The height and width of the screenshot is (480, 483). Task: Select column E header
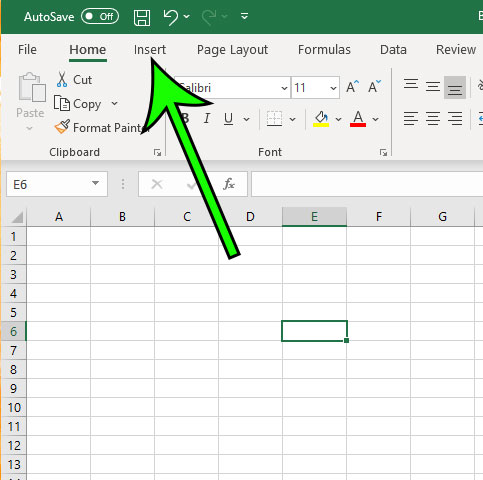(x=314, y=217)
